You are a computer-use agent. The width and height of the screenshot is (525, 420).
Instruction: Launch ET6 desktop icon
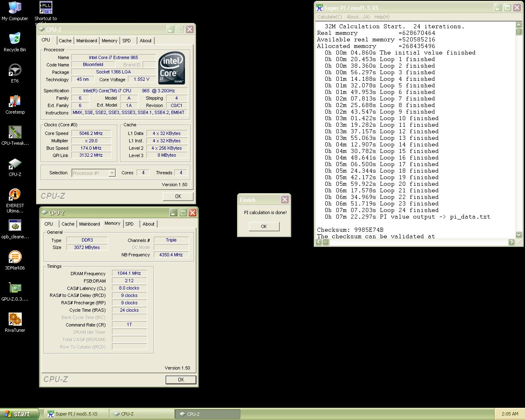15,73
